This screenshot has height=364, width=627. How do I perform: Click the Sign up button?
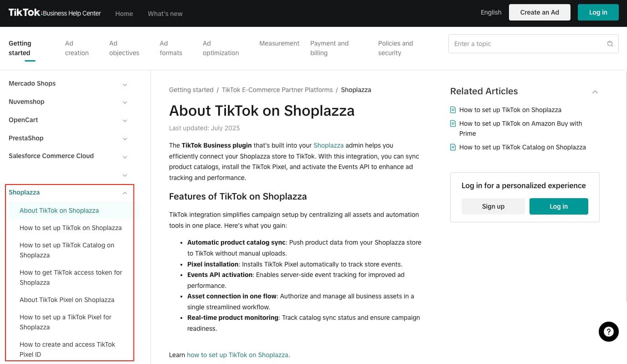493,206
